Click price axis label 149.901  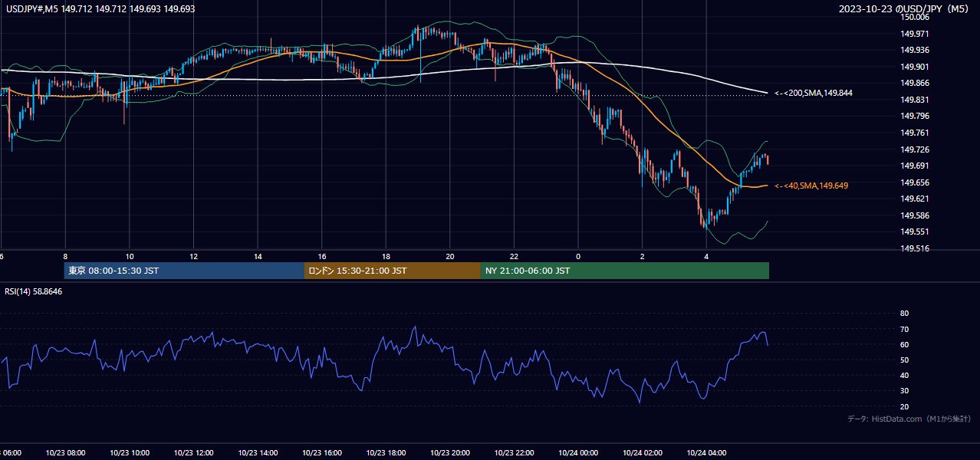tap(915, 67)
